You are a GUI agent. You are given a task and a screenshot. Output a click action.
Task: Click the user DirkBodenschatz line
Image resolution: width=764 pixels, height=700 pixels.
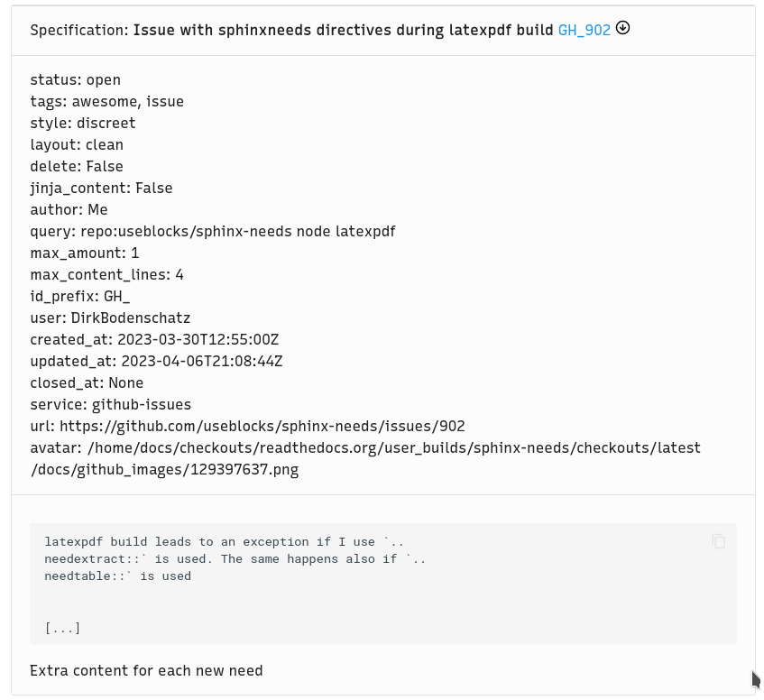pyautogui.click(x=110, y=318)
